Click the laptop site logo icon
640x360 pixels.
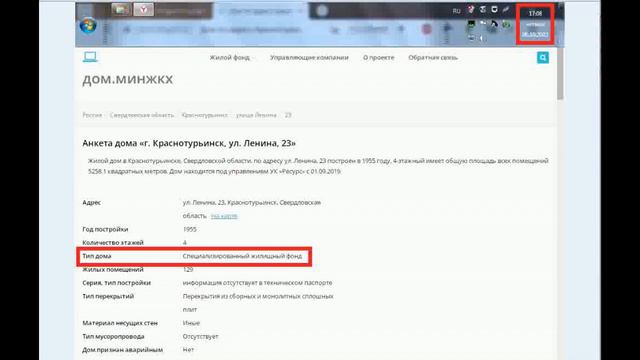pyautogui.click(x=90, y=57)
